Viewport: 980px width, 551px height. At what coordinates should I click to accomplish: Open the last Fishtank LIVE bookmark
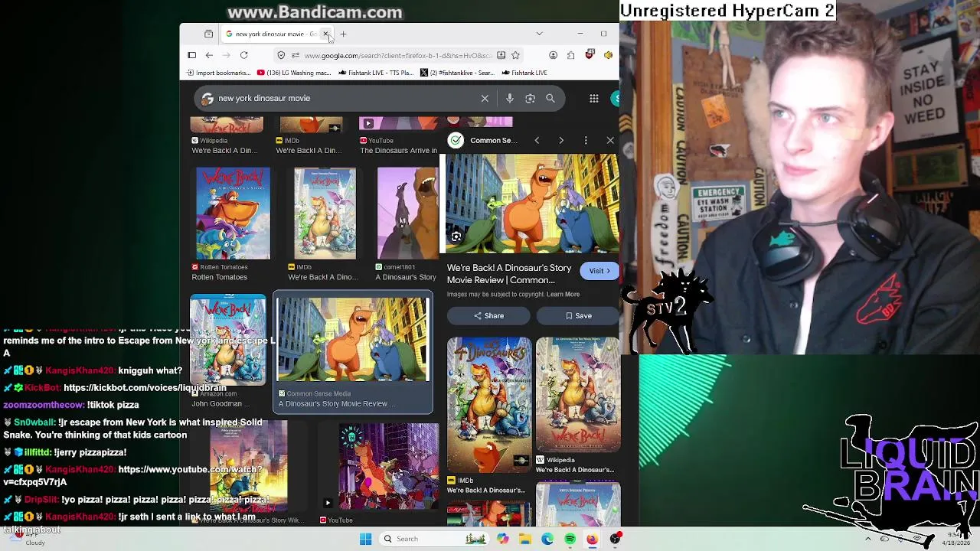click(x=524, y=73)
